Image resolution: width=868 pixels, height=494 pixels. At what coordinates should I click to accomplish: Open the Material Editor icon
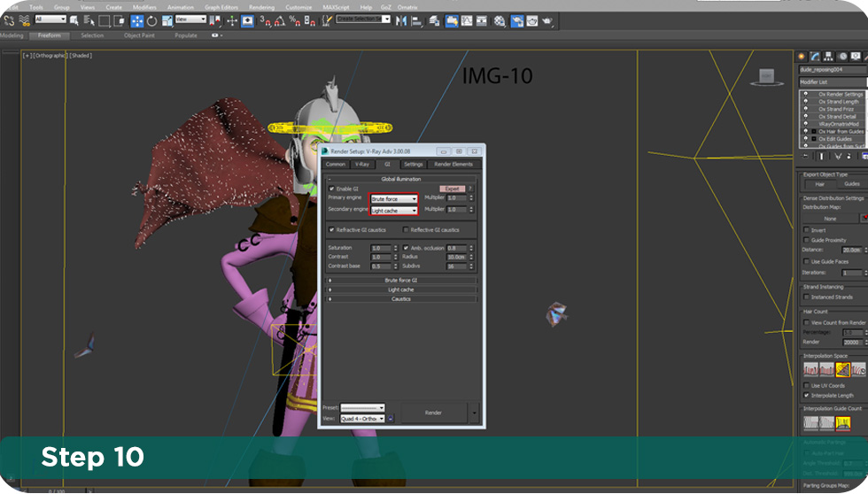tap(500, 20)
